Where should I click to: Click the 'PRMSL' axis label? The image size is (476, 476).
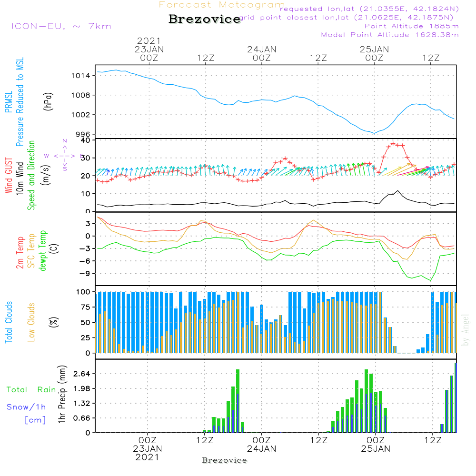point(9,102)
